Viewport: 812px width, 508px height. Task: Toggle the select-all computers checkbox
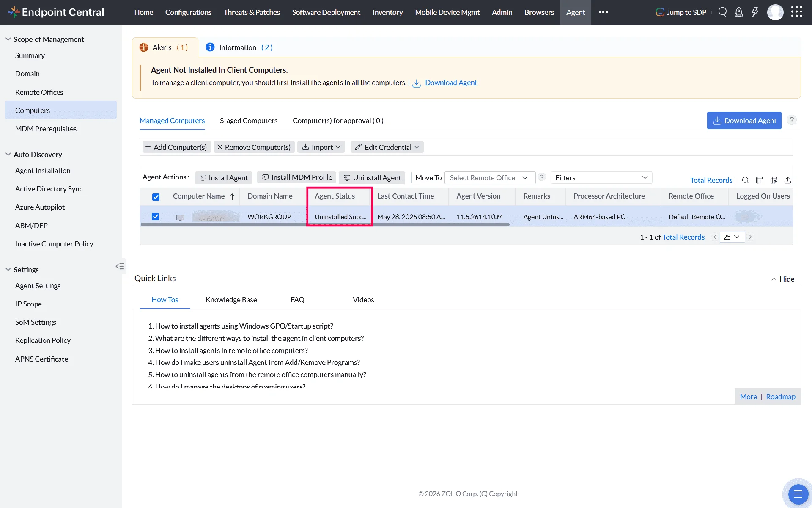pyautogui.click(x=156, y=197)
